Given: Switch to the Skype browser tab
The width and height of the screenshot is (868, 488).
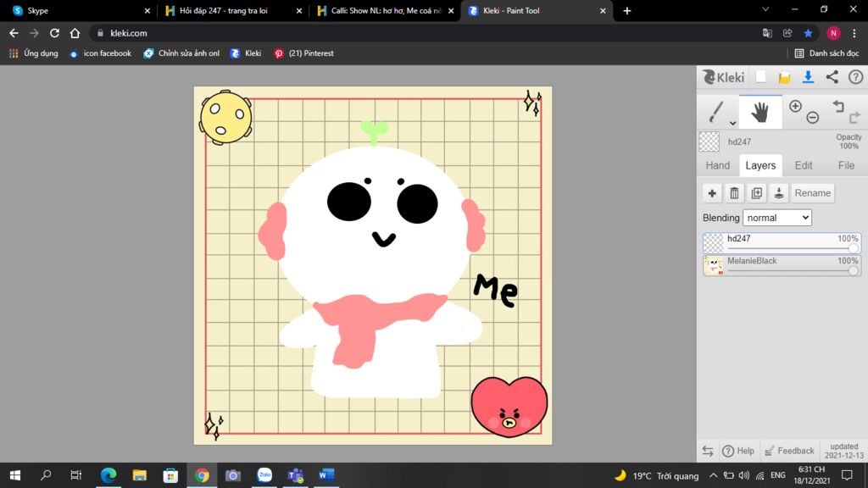Looking at the screenshot, I should pyautogui.click(x=81, y=10).
